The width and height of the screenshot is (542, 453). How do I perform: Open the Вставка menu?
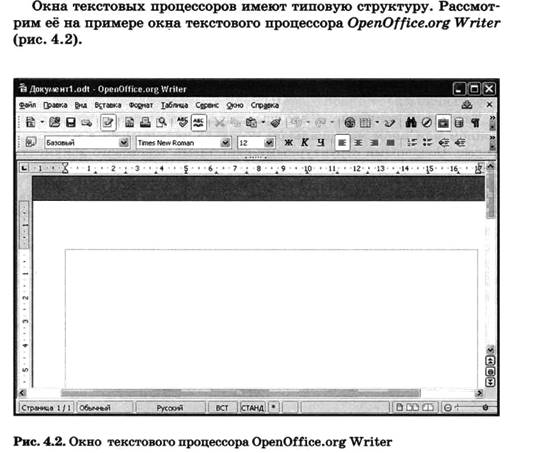(108, 105)
